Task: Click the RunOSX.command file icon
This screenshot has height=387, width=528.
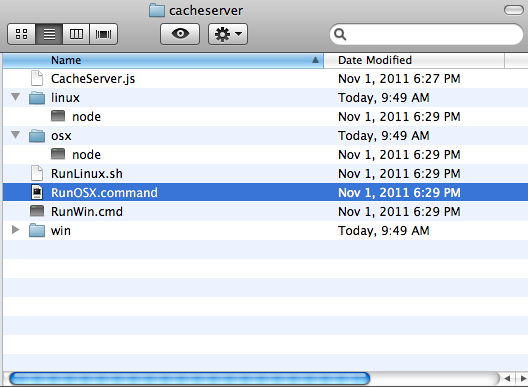Action: point(37,192)
